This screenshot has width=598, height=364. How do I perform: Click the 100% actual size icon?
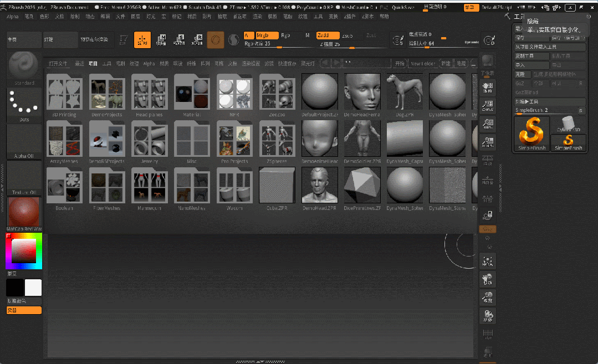pyautogui.click(x=488, y=124)
